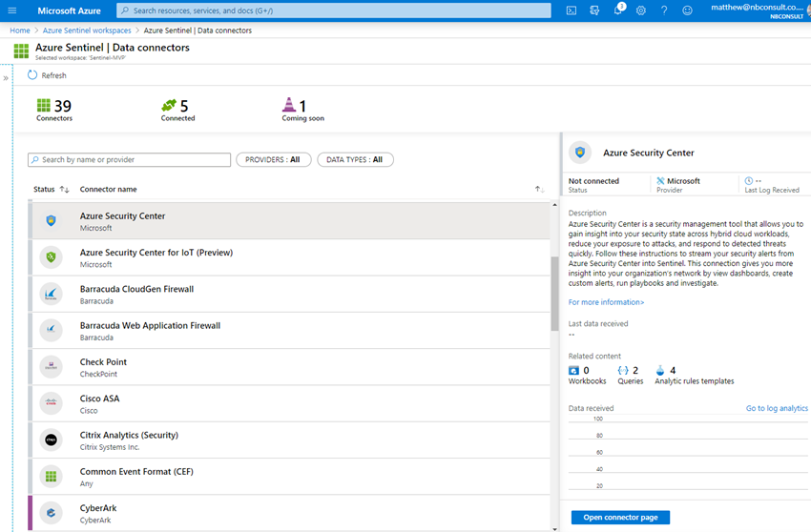Click the Citrix Analytics connector icon
Image resolution: width=811 pixels, height=532 pixels.
(x=51, y=440)
